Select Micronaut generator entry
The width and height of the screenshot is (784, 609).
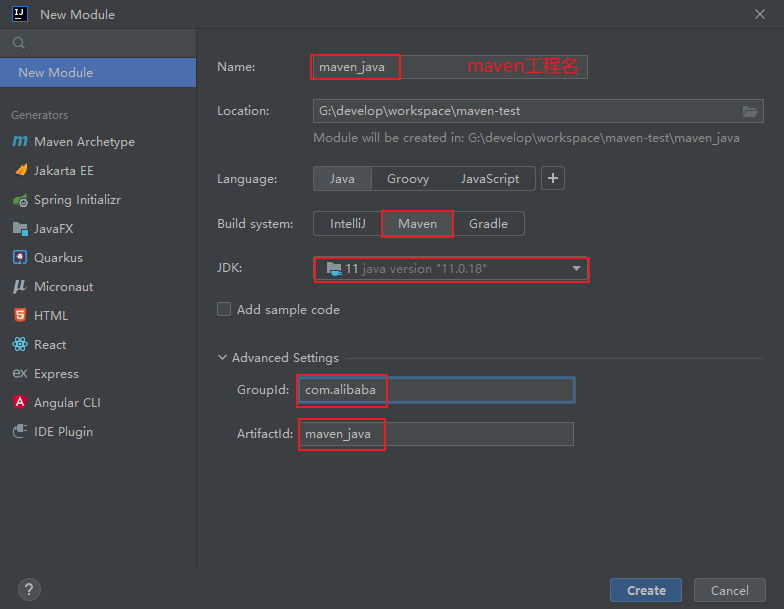coord(98,286)
